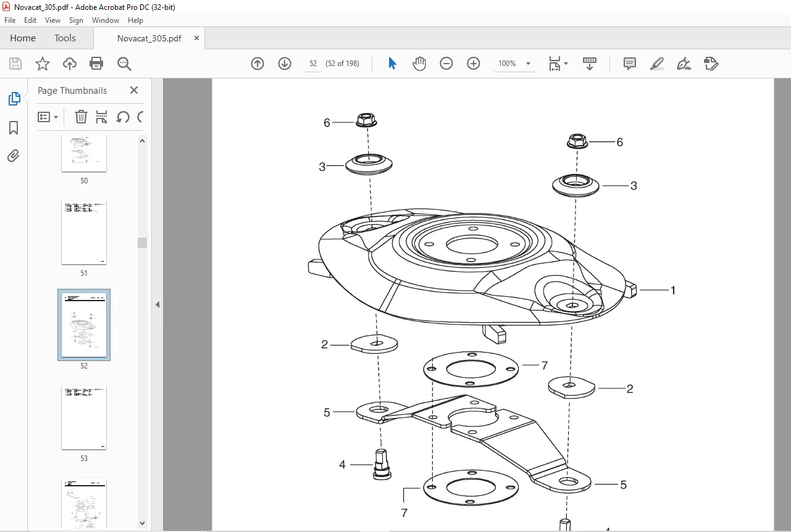
Task: Zoom out with minus icon
Action: point(446,64)
